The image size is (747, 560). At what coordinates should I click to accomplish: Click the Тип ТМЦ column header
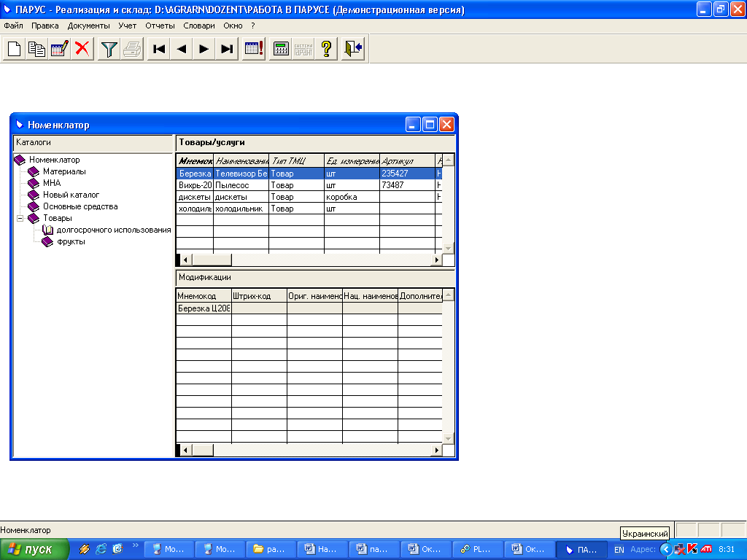296,161
